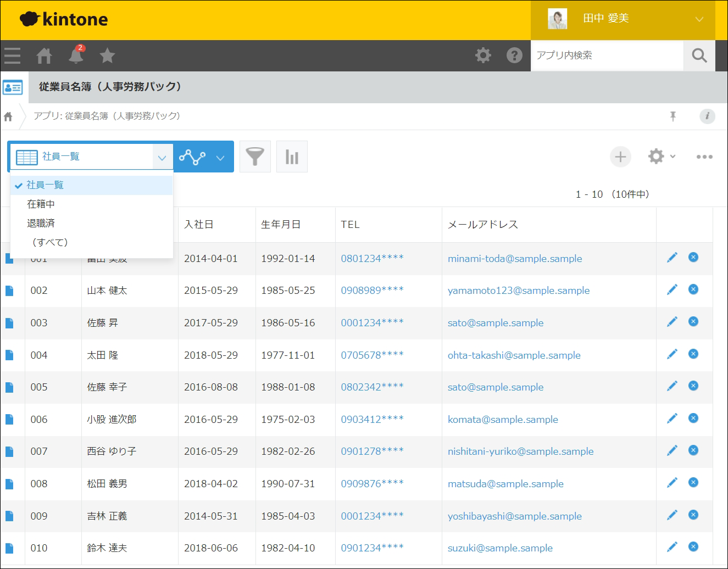Open the favorites star icon
Viewport: 728px width, 569px height.
107,55
